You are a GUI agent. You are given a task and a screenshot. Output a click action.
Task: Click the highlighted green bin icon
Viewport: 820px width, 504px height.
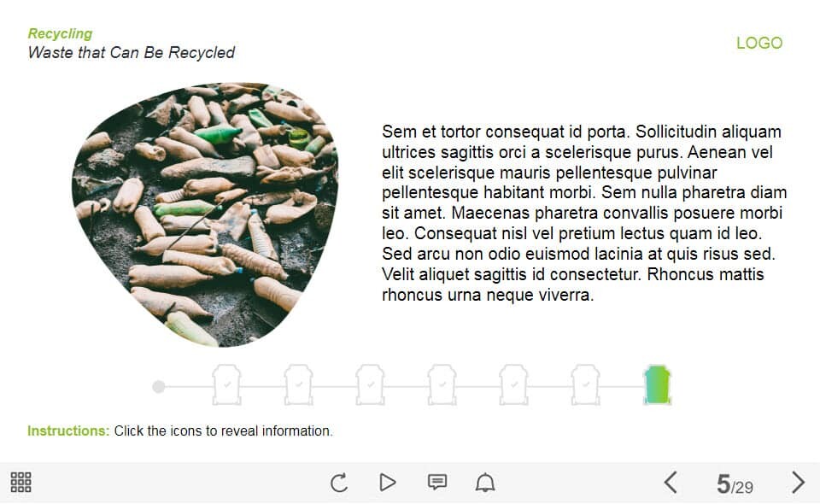point(657,385)
